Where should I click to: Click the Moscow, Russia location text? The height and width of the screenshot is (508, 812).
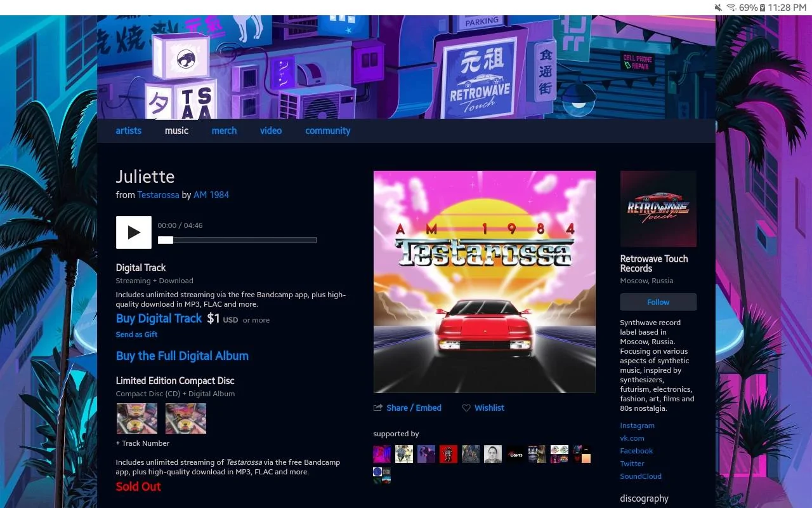[x=647, y=281]
